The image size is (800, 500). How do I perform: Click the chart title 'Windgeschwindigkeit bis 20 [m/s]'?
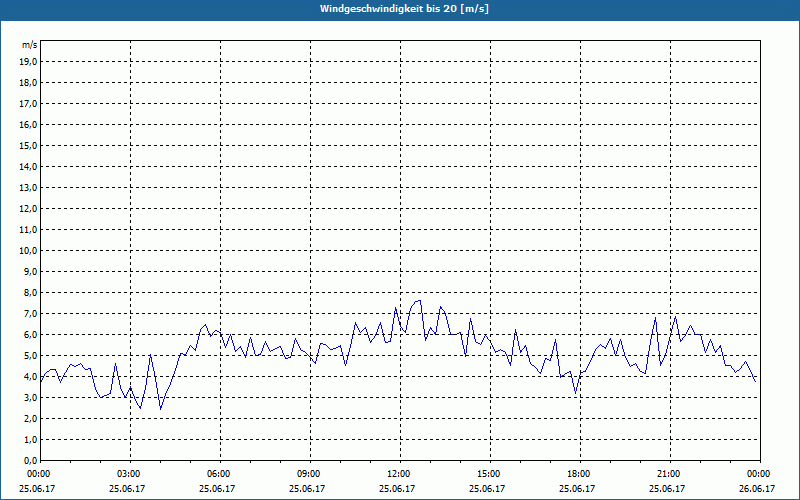[404, 9]
